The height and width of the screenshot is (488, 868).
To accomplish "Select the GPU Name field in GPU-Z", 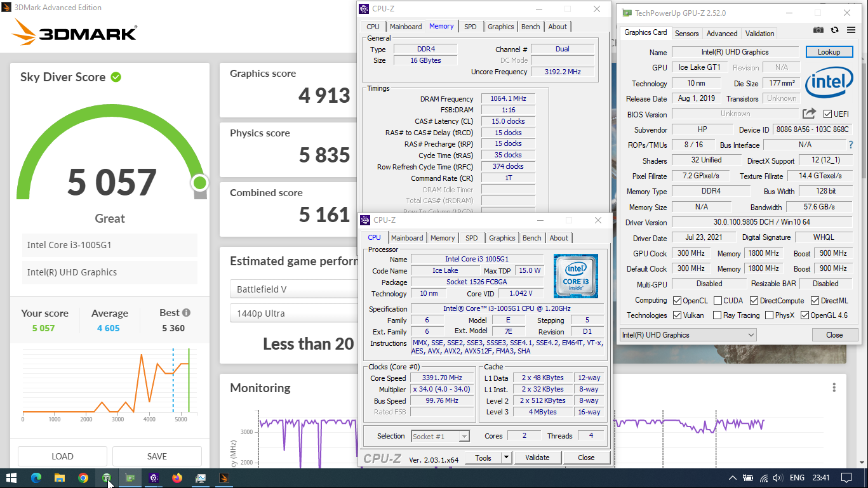I will tap(735, 52).
